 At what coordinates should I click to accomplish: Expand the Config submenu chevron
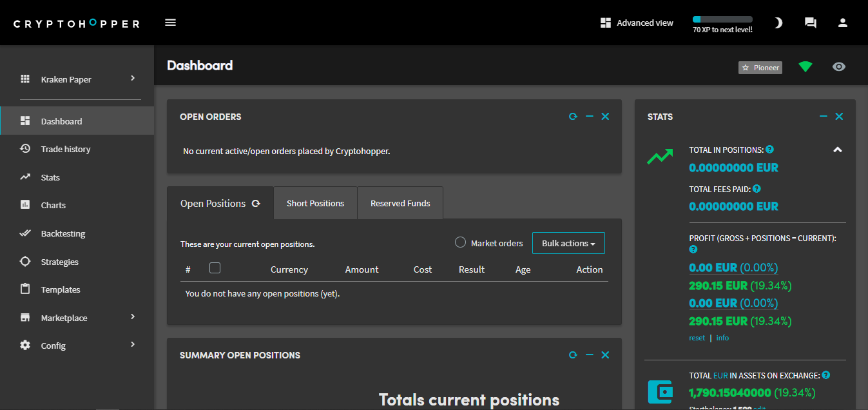click(x=133, y=344)
